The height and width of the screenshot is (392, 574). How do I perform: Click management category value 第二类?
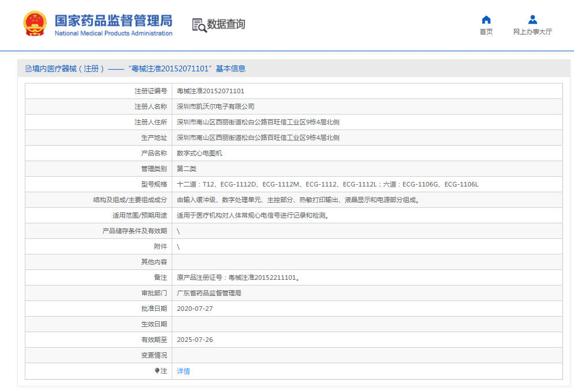tap(186, 169)
